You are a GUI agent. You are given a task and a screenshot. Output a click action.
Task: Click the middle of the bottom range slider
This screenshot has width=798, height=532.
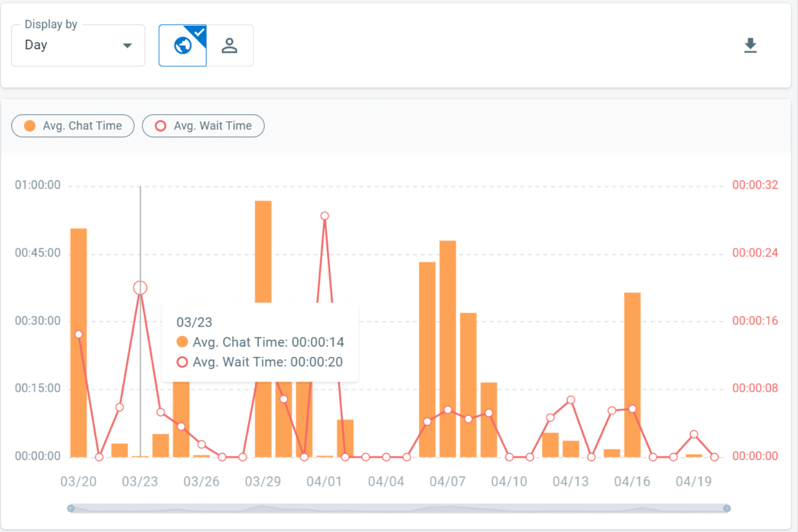399,507
